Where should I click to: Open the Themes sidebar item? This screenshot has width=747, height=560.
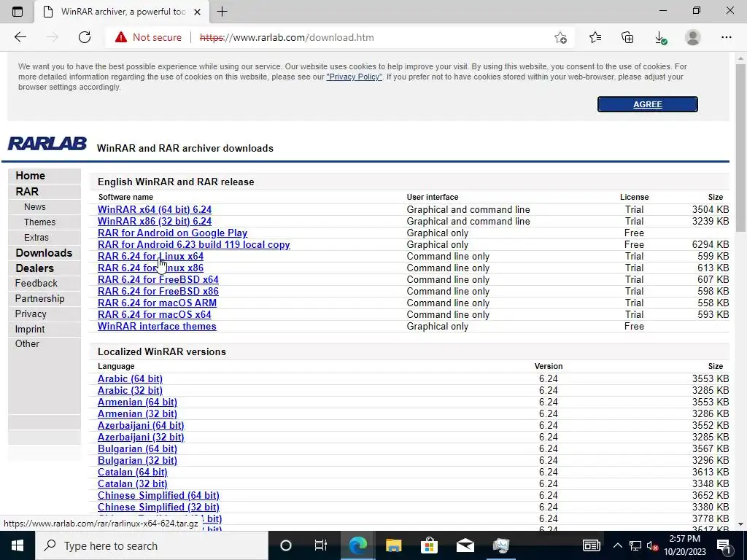(x=39, y=222)
